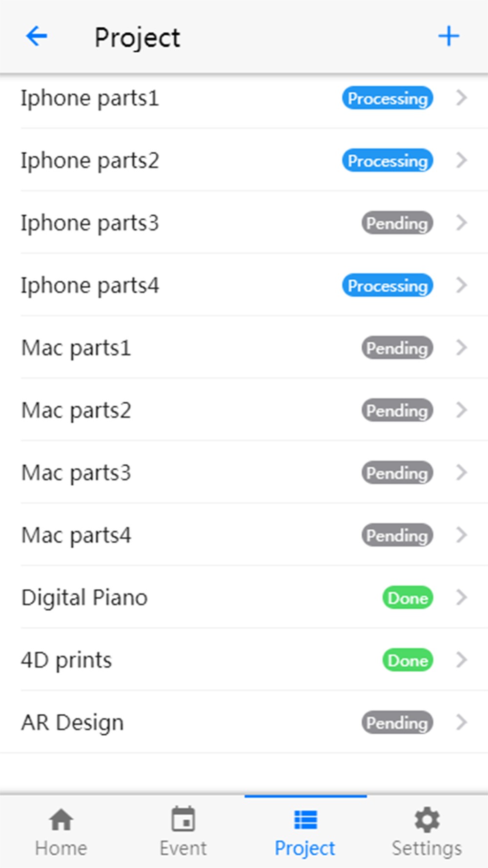Click Done badge on 4D prints
Image resolution: width=488 pixels, height=868 pixels.
(x=407, y=660)
